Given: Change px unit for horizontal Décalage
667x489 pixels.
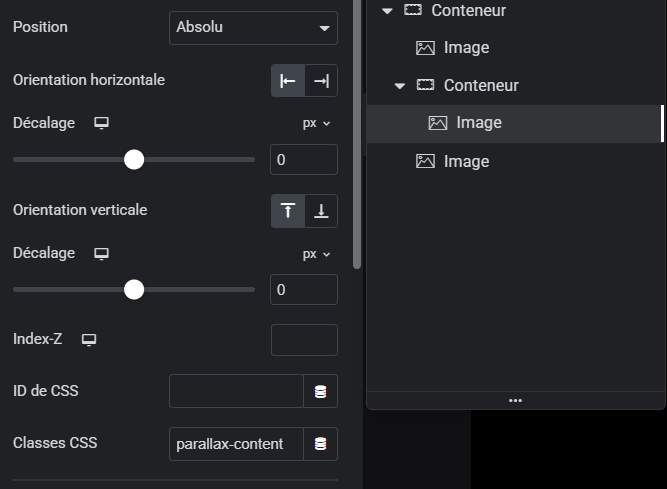Looking at the screenshot, I should [316, 123].
